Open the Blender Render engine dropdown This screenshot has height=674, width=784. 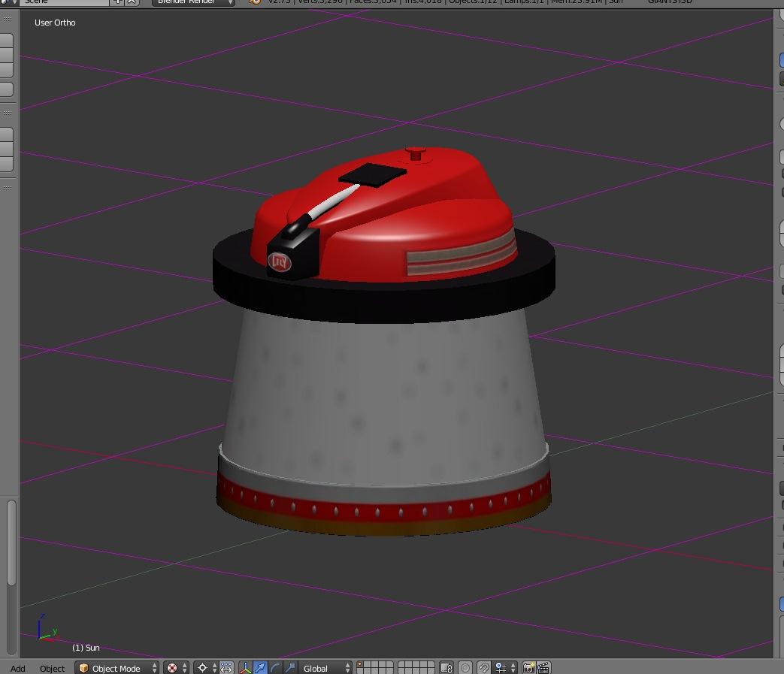pos(195,2)
